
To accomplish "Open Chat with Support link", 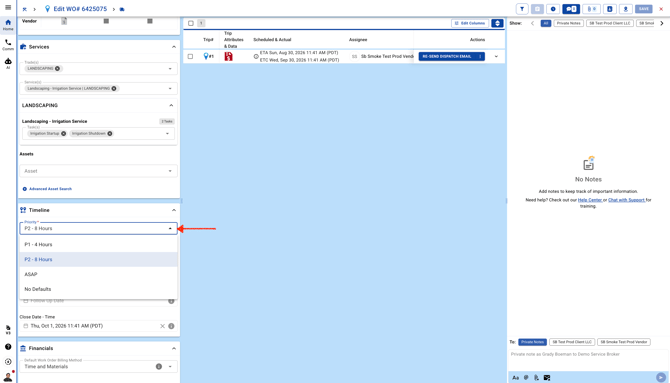I will click(626, 200).
